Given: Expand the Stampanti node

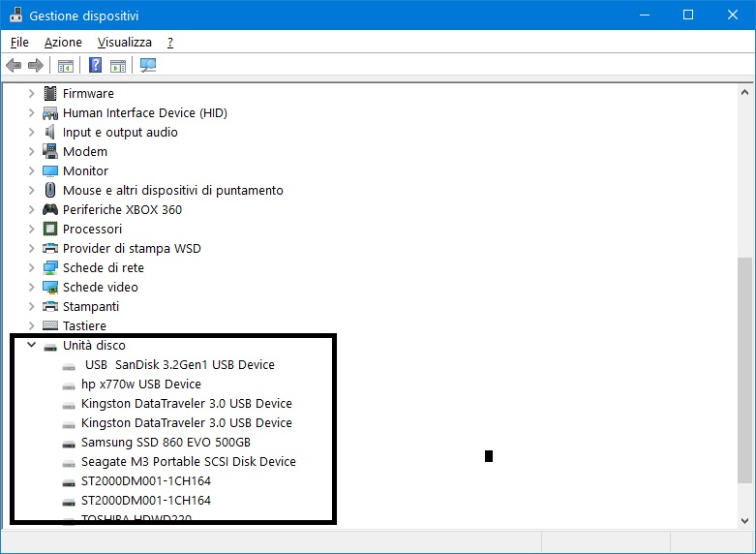Looking at the screenshot, I should tap(31, 306).
